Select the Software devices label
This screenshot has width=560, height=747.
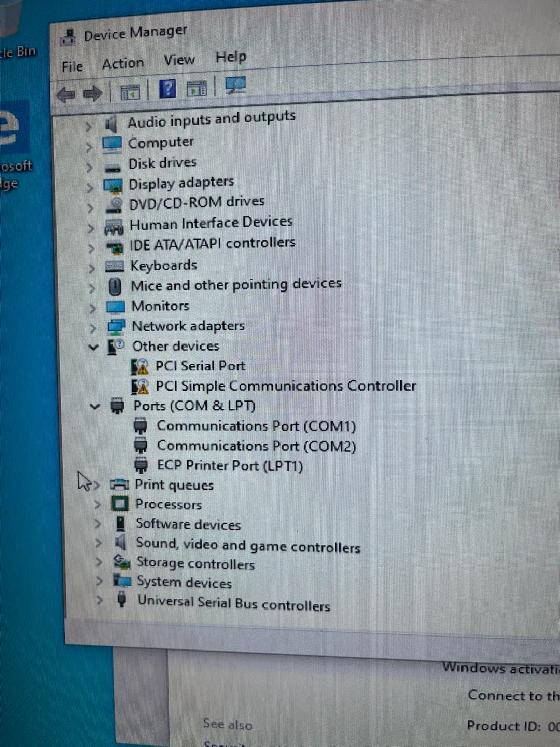(188, 524)
